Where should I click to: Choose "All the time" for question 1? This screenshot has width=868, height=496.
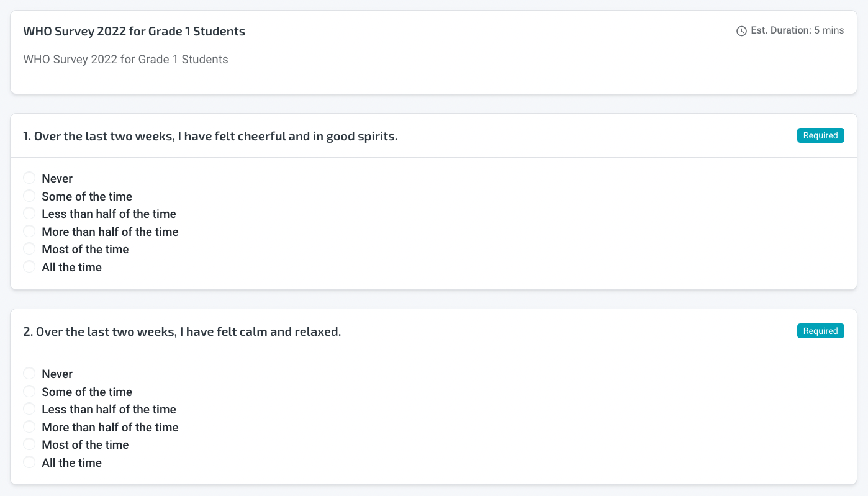click(29, 267)
